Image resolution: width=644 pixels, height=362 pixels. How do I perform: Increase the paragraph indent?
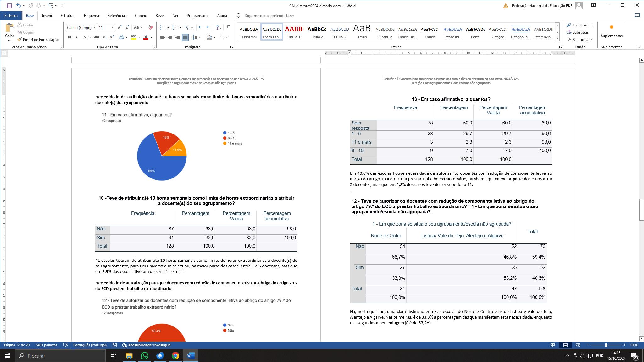click(209, 27)
